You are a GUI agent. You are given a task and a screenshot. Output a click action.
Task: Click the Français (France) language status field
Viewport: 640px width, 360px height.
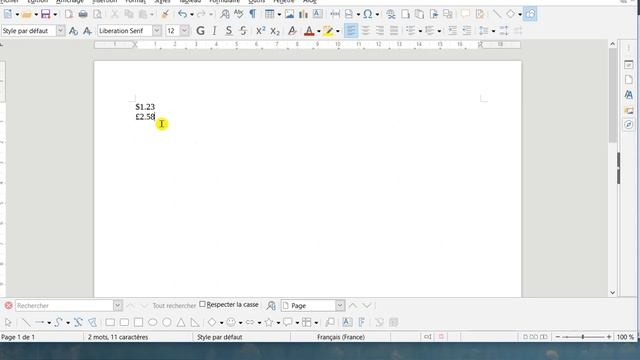click(341, 337)
